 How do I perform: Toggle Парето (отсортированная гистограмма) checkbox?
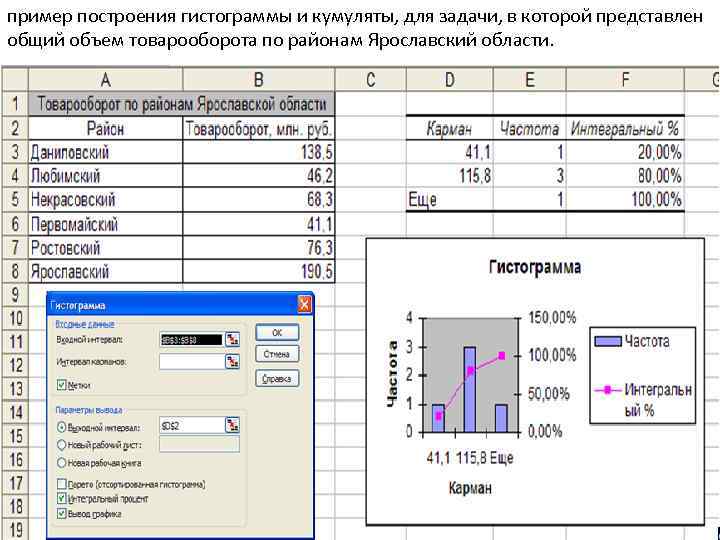tap(62, 484)
